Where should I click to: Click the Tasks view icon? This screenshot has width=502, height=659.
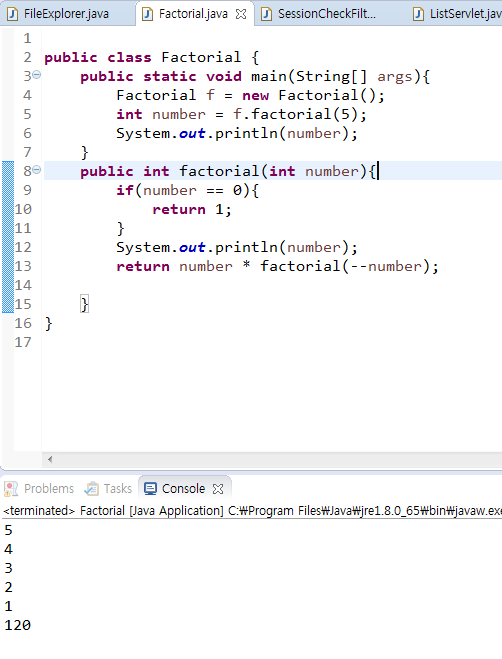(x=91, y=489)
